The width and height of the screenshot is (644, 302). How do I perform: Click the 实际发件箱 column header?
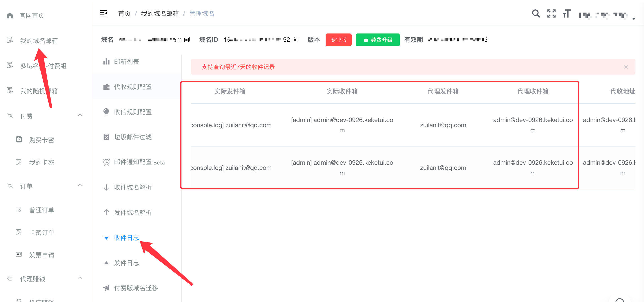point(230,91)
